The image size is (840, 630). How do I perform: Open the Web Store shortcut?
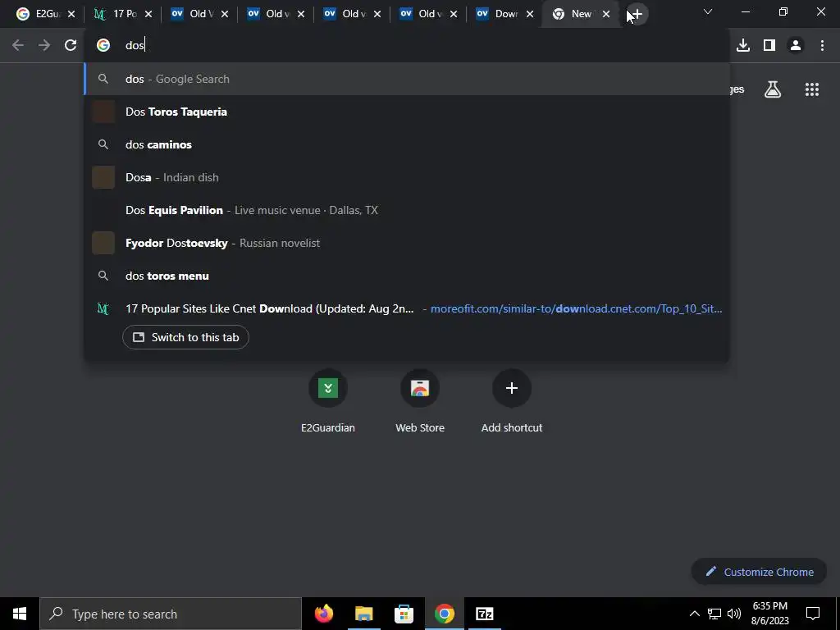click(420, 402)
